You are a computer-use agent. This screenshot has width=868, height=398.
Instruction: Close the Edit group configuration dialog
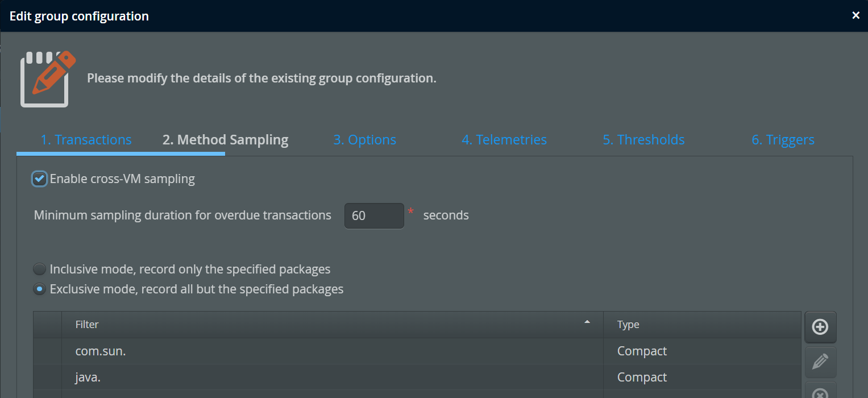click(855, 16)
